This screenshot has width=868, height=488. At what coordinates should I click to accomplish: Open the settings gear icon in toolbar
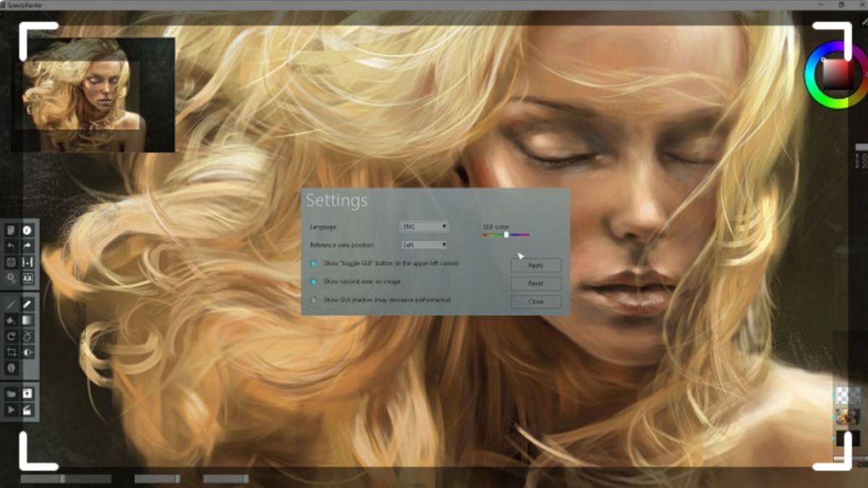coord(11,278)
